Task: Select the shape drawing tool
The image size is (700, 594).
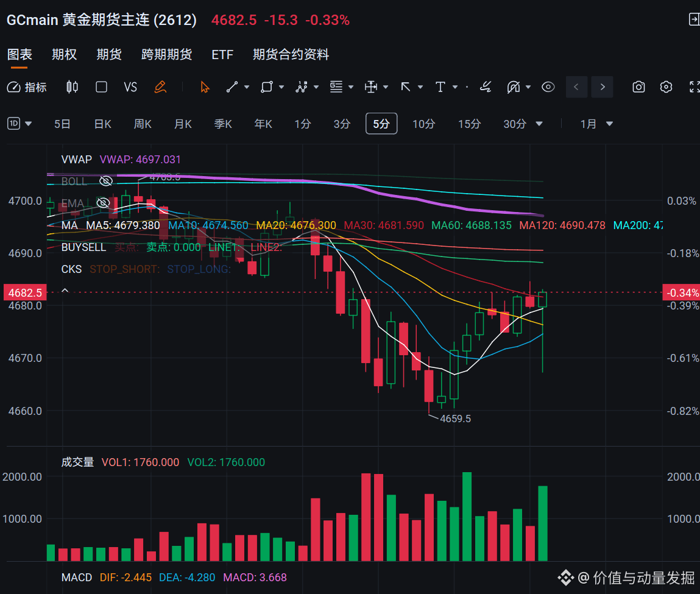Action: (x=267, y=87)
